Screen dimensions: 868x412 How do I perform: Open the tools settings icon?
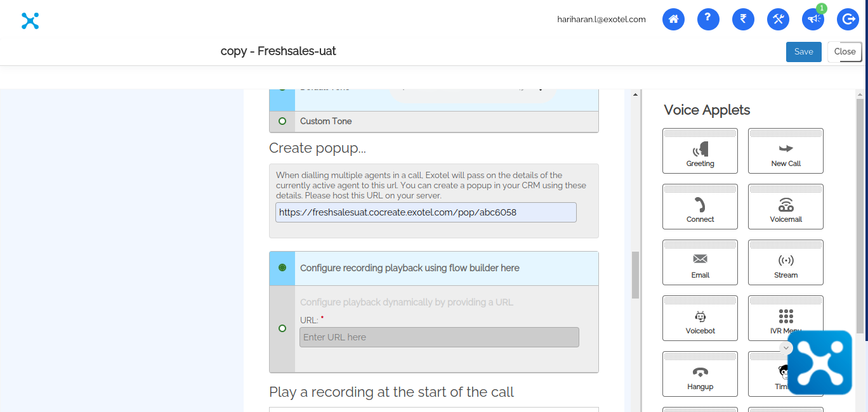click(778, 19)
